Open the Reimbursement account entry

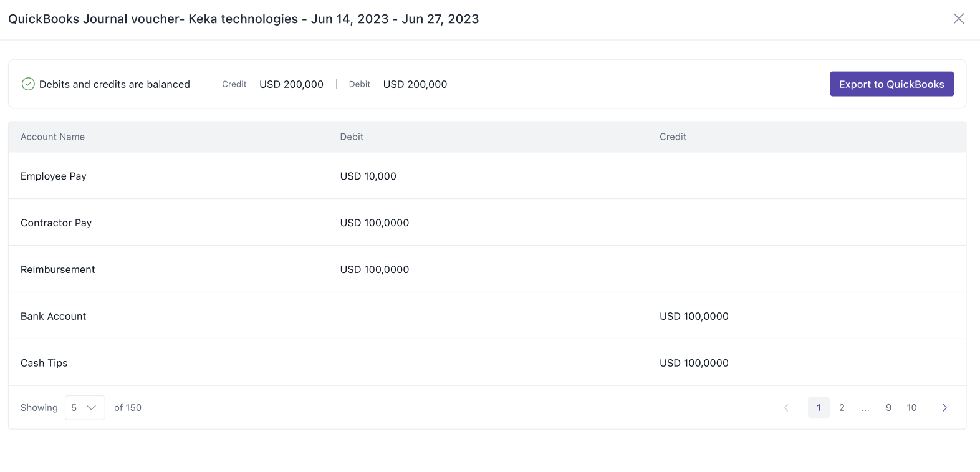point(58,270)
